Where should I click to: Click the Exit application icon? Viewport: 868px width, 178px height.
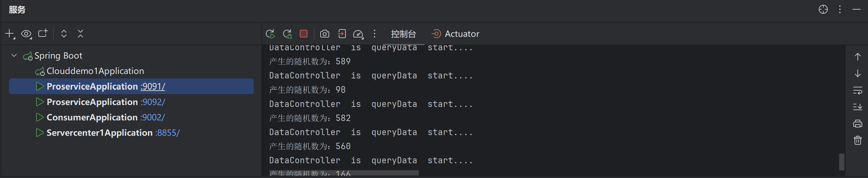(x=341, y=34)
